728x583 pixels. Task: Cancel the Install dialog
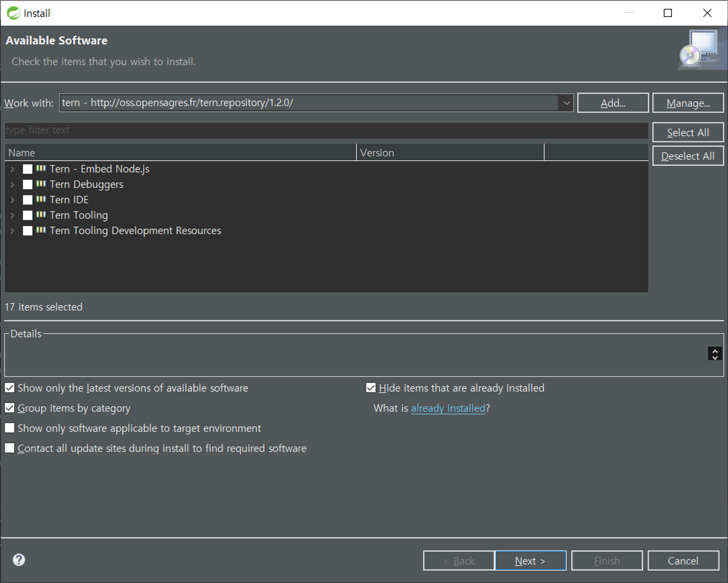point(683,560)
